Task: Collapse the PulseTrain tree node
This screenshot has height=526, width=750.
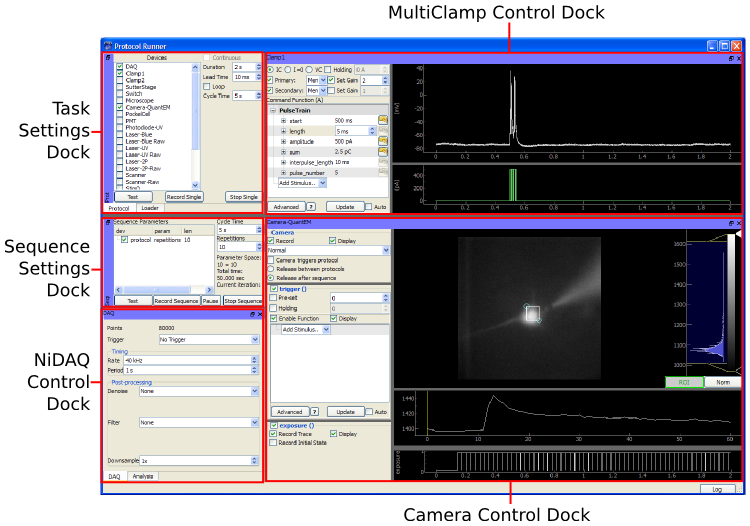Action: click(x=273, y=110)
